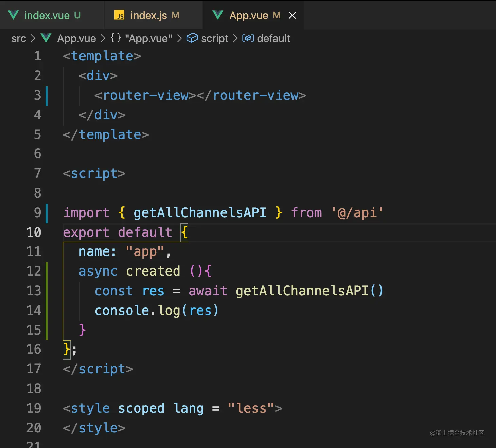
Task: Click the closing </div> tag
Action: point(102,115)
